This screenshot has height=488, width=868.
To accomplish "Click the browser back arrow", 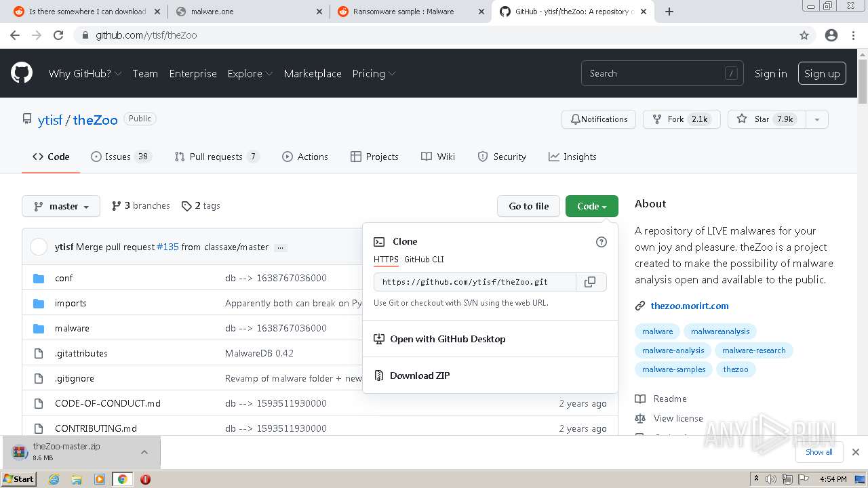I will (15, 35).
